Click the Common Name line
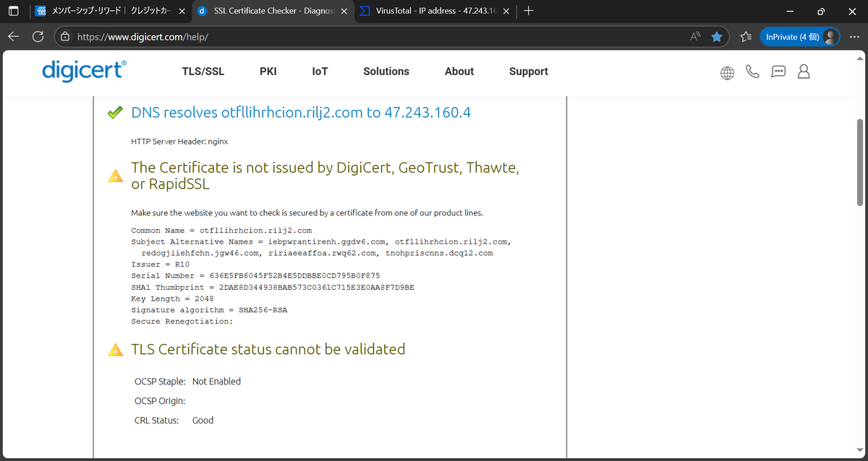 [221, 231]
